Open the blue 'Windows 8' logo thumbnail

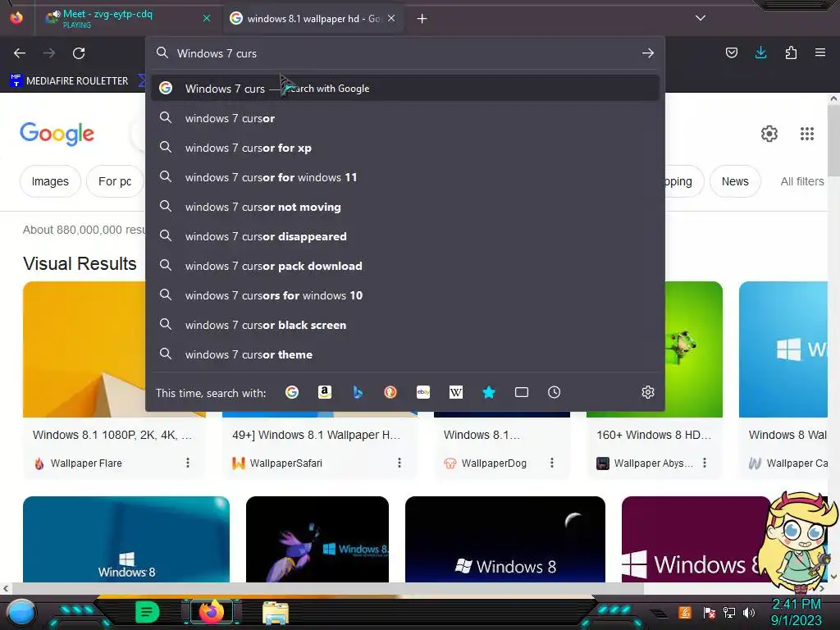126,540
